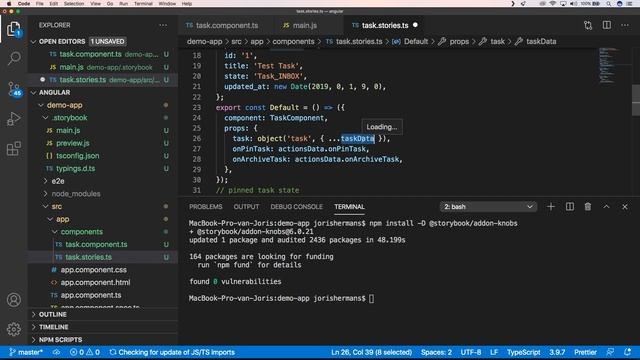Screen dimensions: 640x360
Task: Split the editor to the right
Action: coord(607,25)
